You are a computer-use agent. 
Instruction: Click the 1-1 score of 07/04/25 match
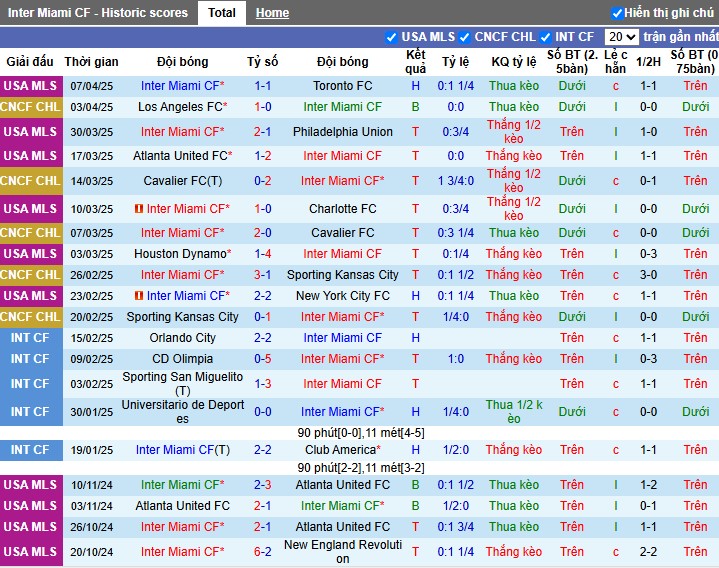click(263, 86)
